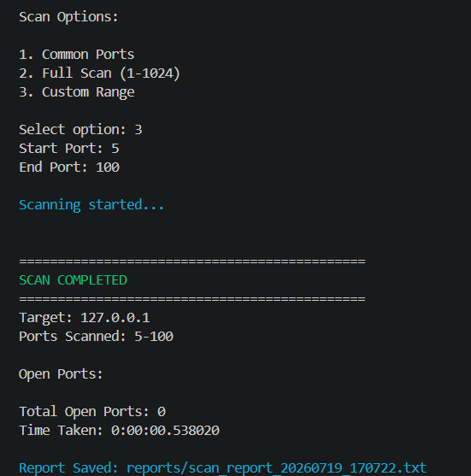471x476 pixels.
Task: Click the 'Time Taken: 0:00:00.538020' line
Action: [119, 431]
